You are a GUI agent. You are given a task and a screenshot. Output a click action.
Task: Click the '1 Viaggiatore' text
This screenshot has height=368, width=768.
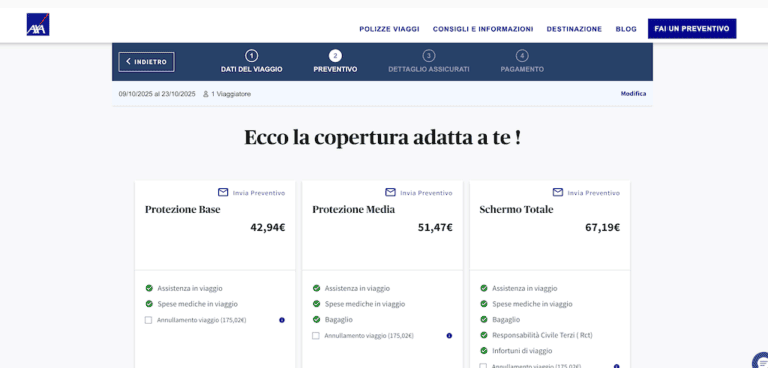231,94
